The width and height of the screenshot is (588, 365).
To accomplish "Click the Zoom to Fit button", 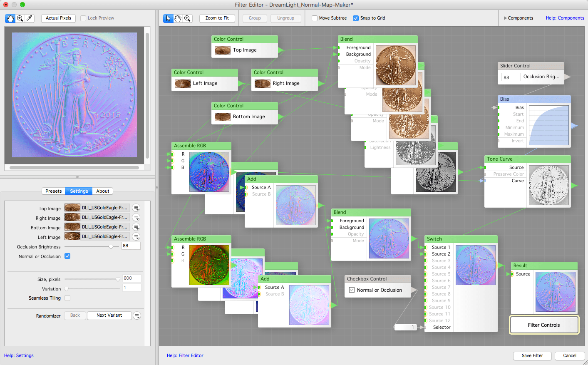I will click(217, 18).
